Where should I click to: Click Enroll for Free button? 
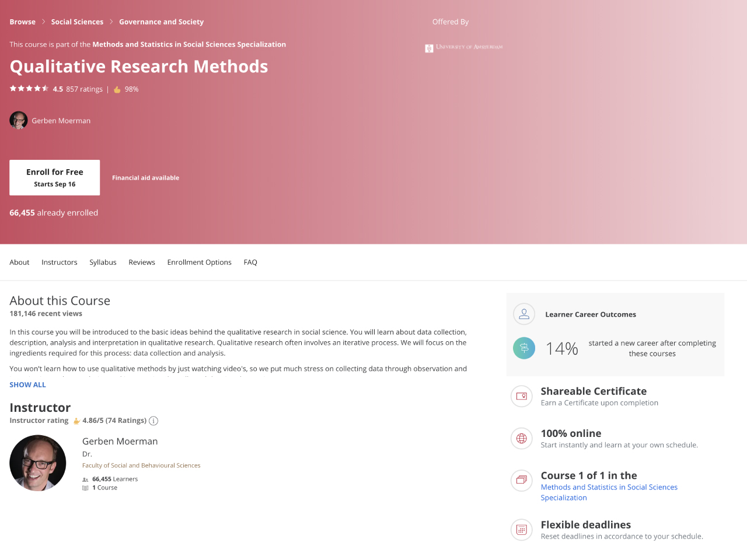pos(55,177)
